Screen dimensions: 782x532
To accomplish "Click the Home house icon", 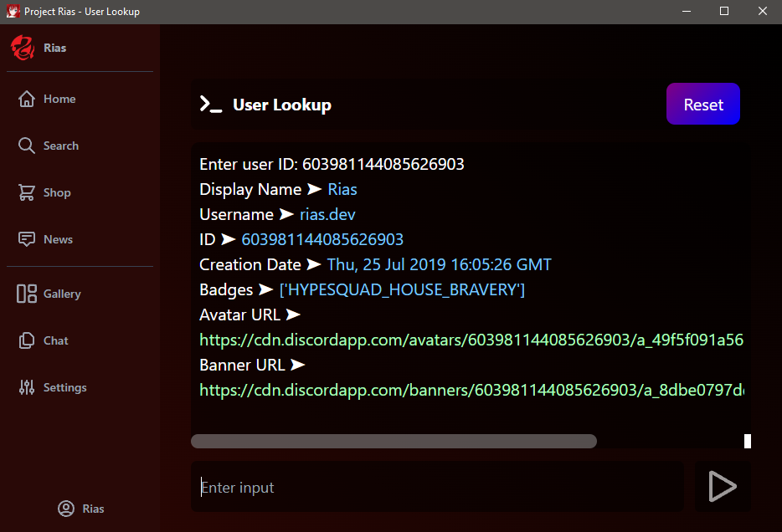I will tap(27, 99).
